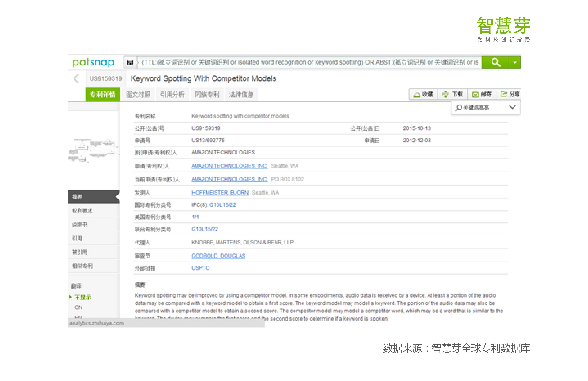This screenshot has width=588, height=381.
Task: Open the USPTO external link
Action: click(x=200, y=268)
